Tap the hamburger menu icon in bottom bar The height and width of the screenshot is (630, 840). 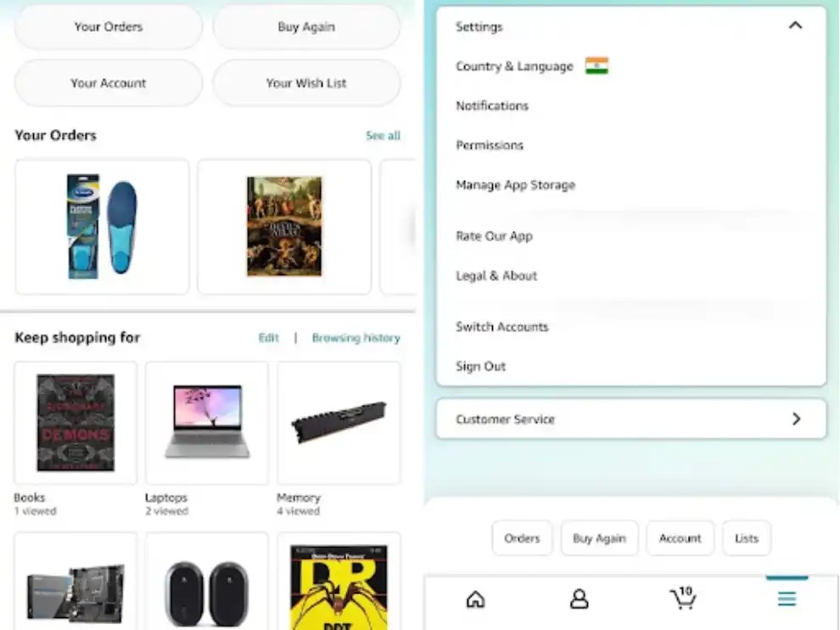pos(787,599)
